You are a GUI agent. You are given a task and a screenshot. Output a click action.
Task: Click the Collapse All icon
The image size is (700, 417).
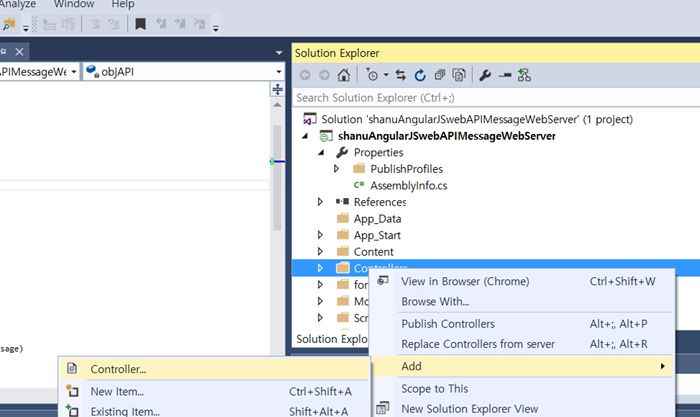440,75
